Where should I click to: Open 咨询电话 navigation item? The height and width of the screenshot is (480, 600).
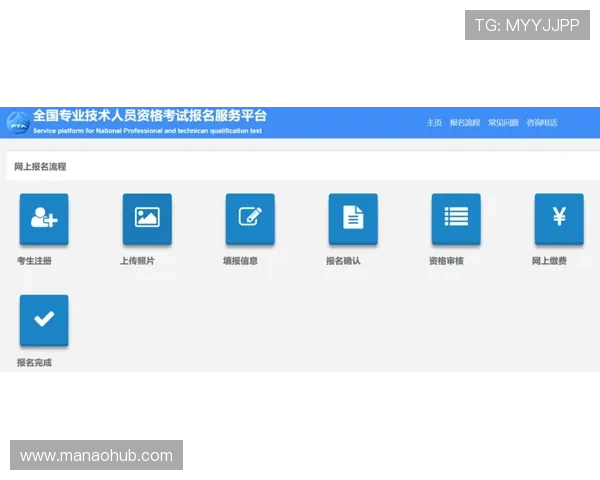tap(541, 122)
